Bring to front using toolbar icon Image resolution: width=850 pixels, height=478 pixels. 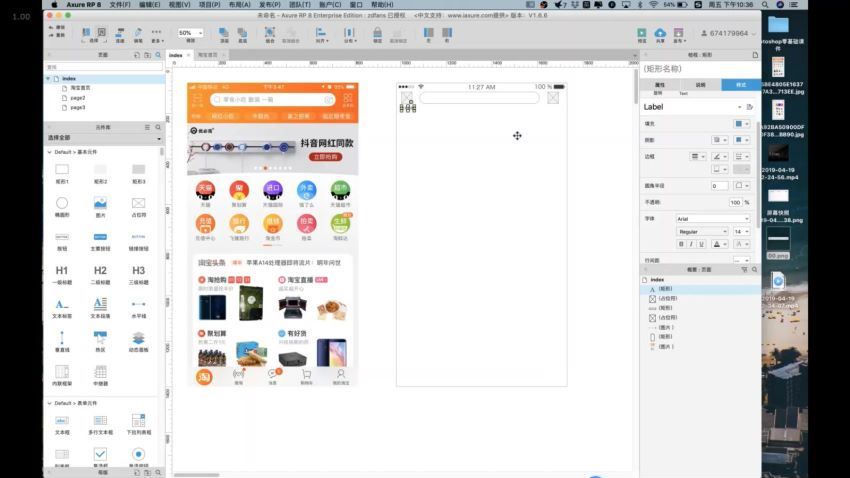click(223, 35)
